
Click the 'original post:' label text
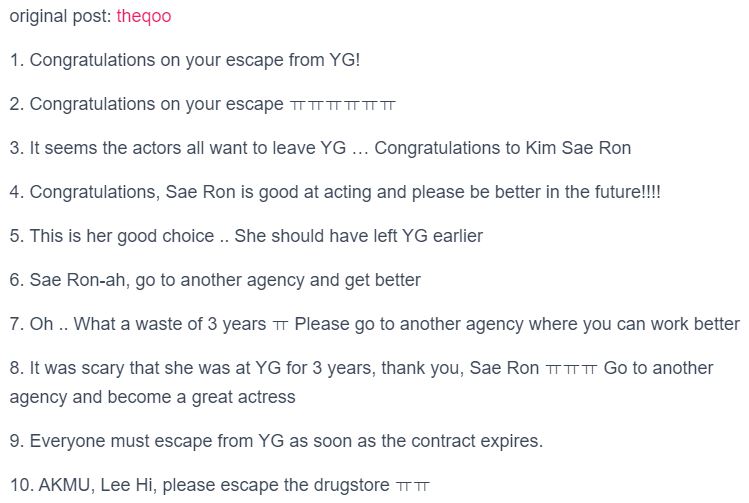(x=61, y=16)
